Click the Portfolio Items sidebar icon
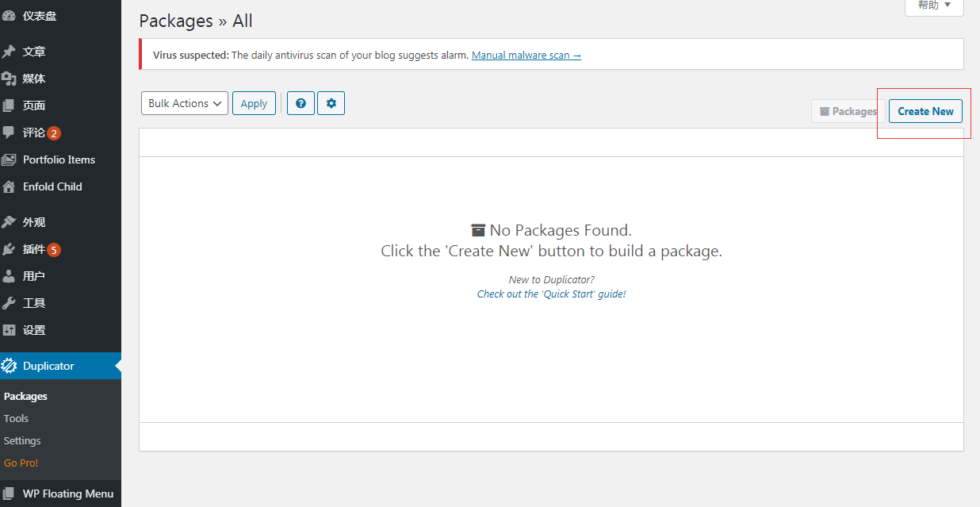Viewport: 980px width, 507px height. click(x=9, y=159)
